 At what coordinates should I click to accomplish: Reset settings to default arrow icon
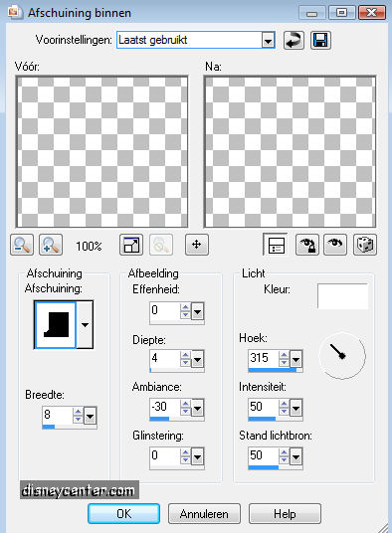pos(294,40)
